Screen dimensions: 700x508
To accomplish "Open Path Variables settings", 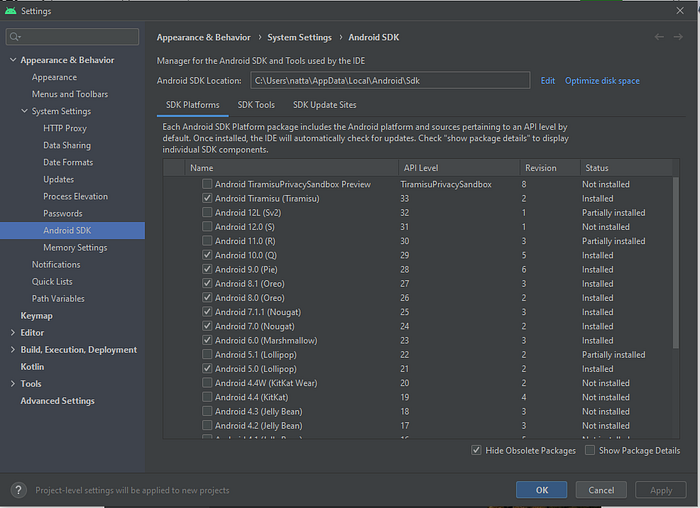I will pos(58,299).
